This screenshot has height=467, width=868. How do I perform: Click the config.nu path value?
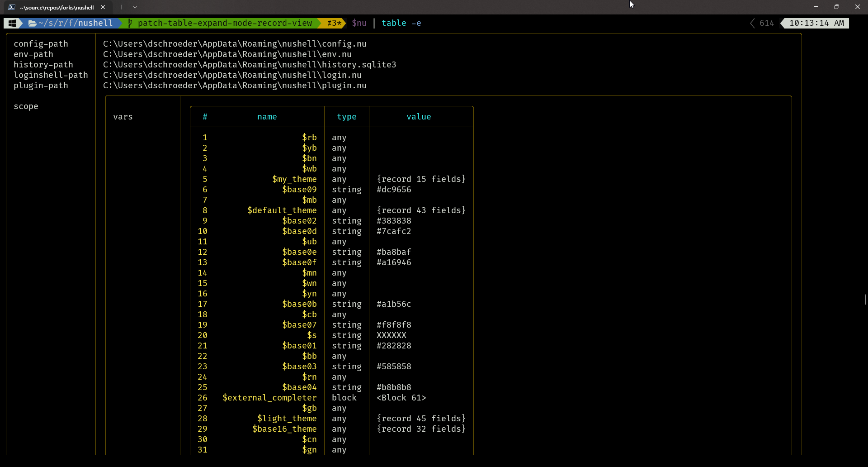[x=235, y=44]
